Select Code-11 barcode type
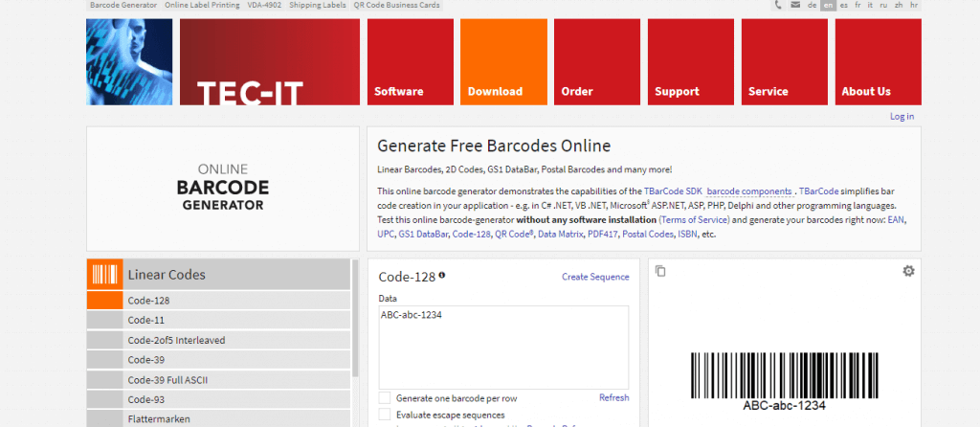Image resolution: width=980 pixels, height=427 pixels. click(219, 320)
